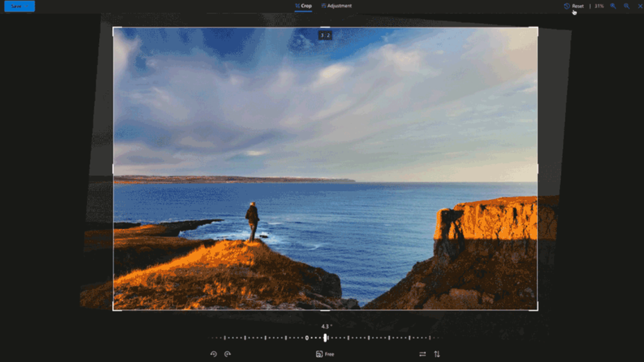Click the top-left crop corner handle
The height and width of the screenshot is (362, 644).
click(114, 28)
